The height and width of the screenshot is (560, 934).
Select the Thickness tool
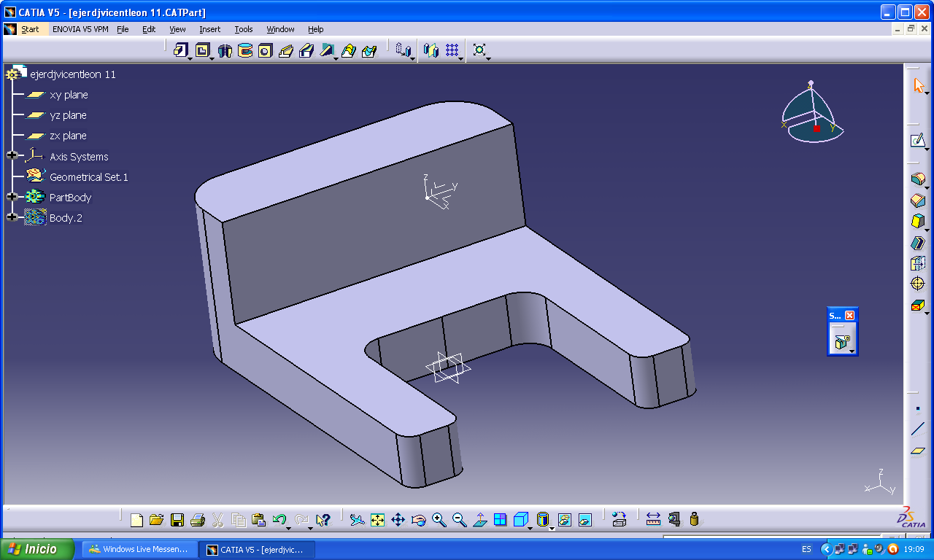pos(918,263)
